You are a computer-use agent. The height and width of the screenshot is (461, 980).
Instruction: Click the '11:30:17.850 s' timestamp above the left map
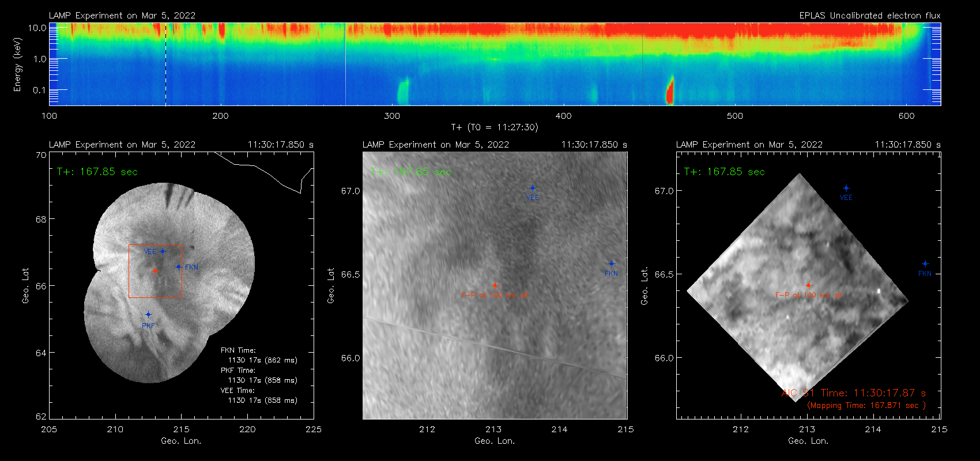point(281,145)
